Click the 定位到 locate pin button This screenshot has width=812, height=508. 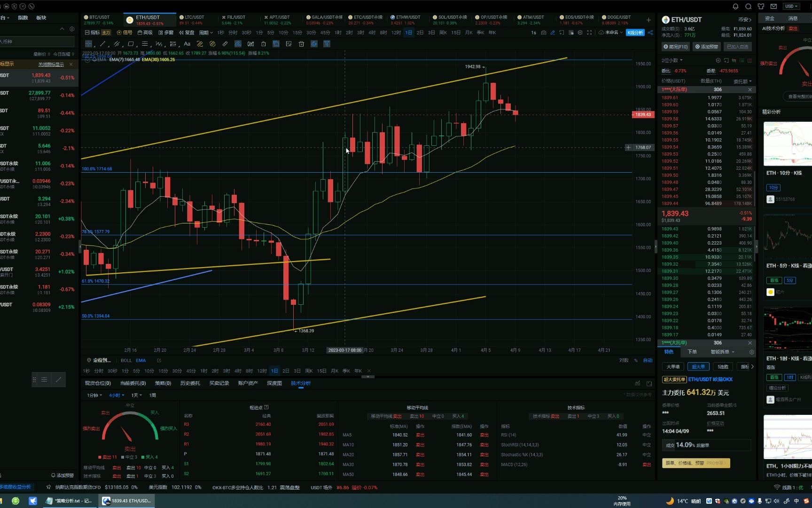(x=99, y=360)
